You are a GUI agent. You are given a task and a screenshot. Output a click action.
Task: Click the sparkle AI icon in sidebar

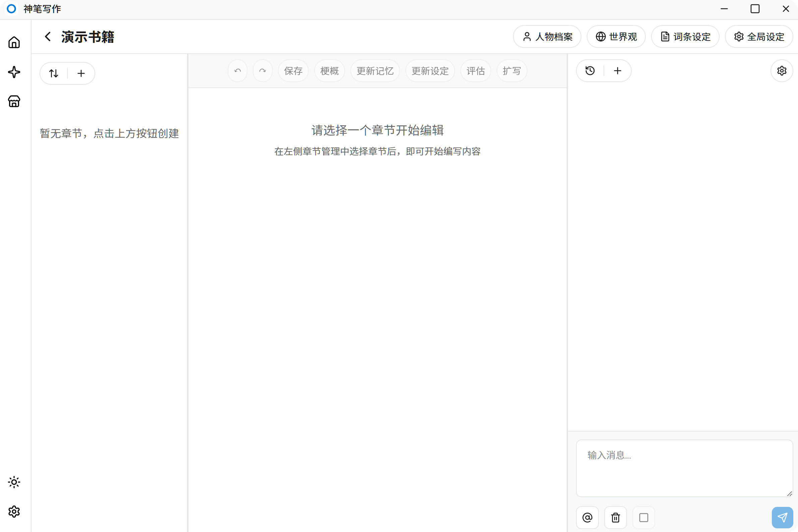[14, 72]
